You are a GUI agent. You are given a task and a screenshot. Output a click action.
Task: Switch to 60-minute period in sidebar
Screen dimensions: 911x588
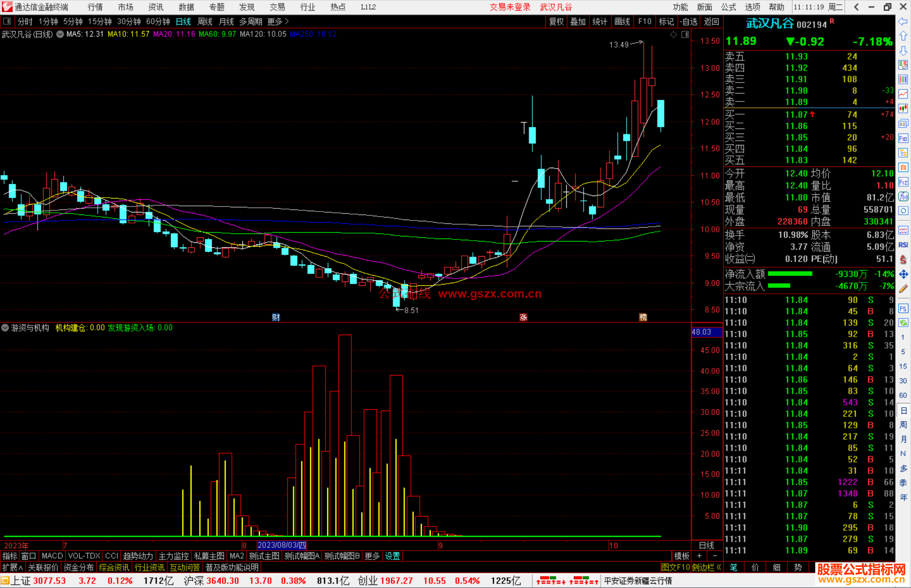pyautogui.click(x=903, y=395)
